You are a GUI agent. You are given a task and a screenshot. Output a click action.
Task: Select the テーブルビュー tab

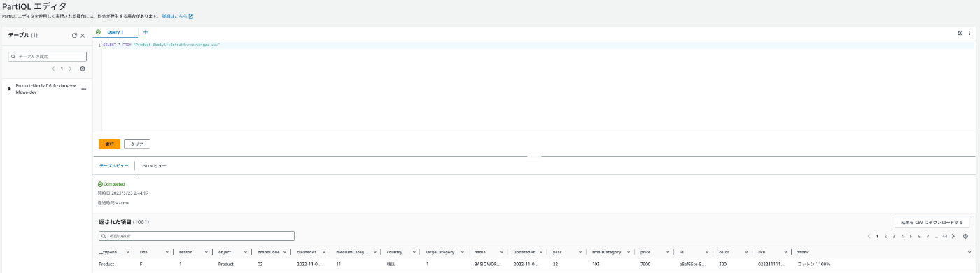tap(113, 166)
